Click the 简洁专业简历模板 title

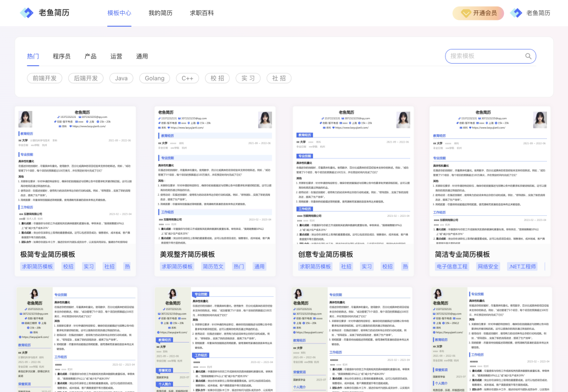point(463,254)
